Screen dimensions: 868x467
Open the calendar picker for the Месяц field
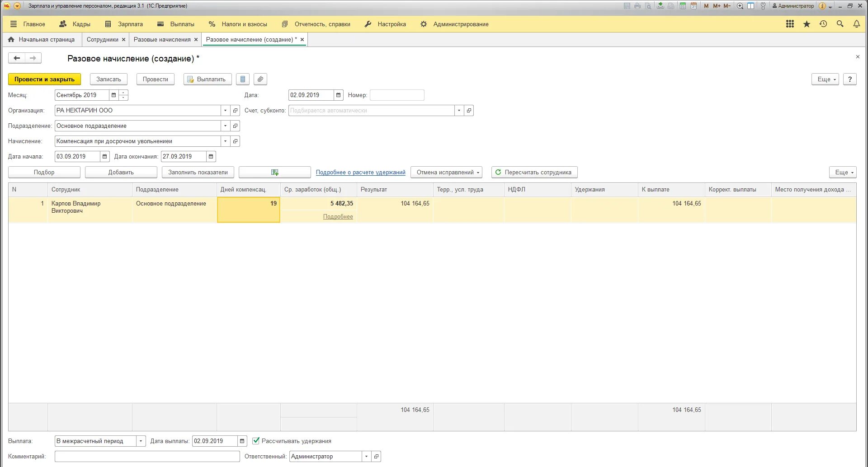pos(113,95)
